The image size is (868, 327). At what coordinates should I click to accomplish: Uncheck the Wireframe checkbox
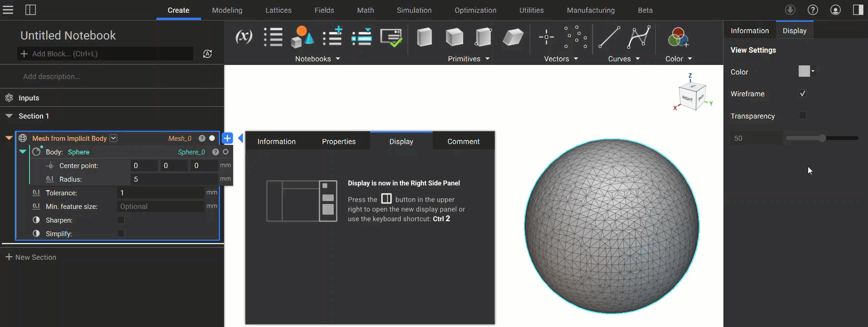click(803, 94)
